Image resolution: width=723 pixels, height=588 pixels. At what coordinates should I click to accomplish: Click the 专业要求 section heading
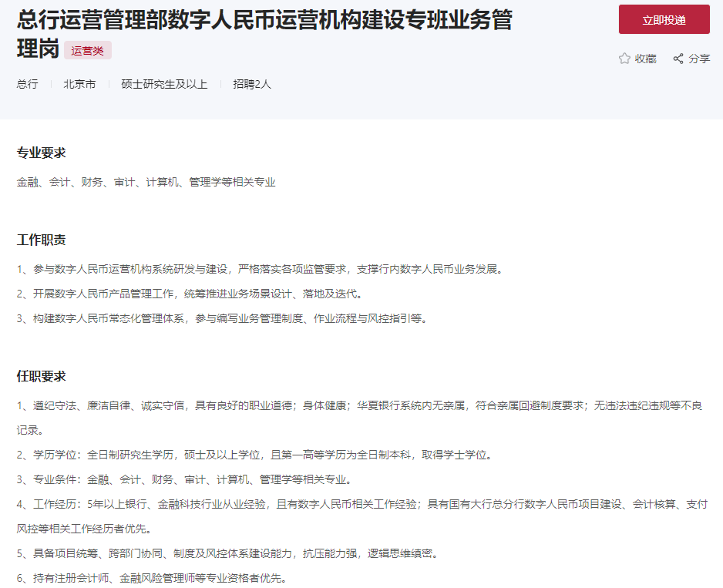[x=42, y=153]
